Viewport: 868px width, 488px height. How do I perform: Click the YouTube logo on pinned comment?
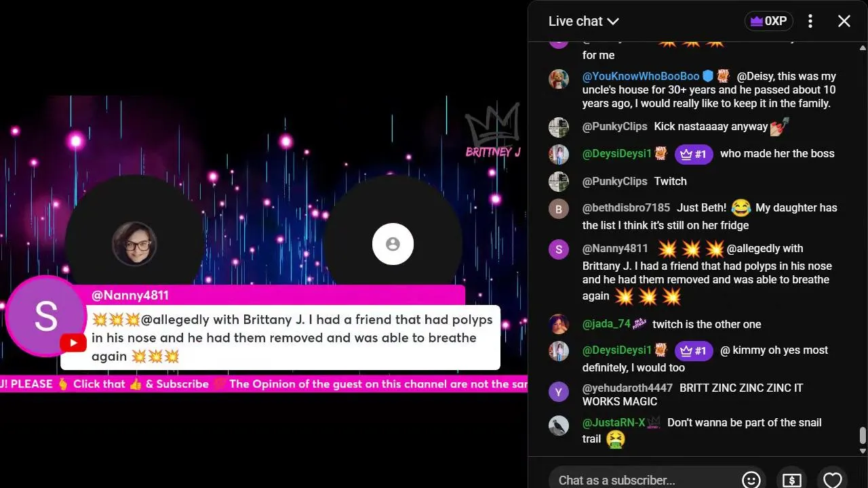(x=73, y=343)
